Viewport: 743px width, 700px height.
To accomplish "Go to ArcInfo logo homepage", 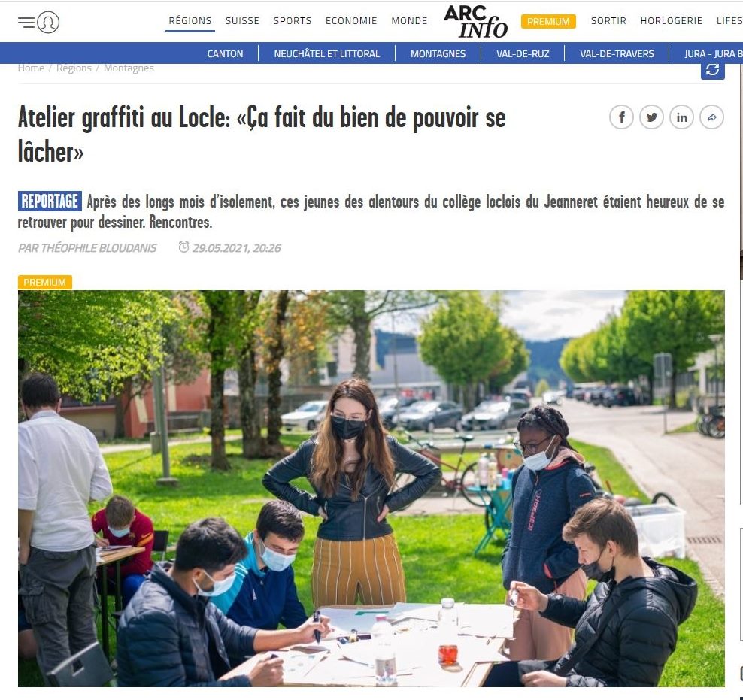I will pyautogui.click(x=475, y=21).
